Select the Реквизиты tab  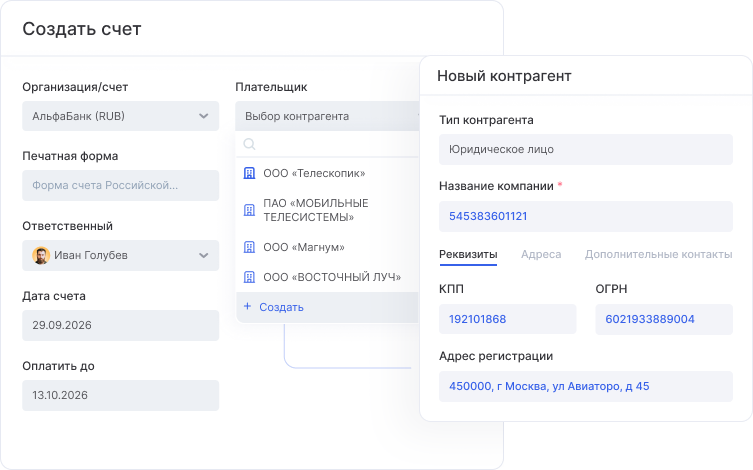[468, 255]
